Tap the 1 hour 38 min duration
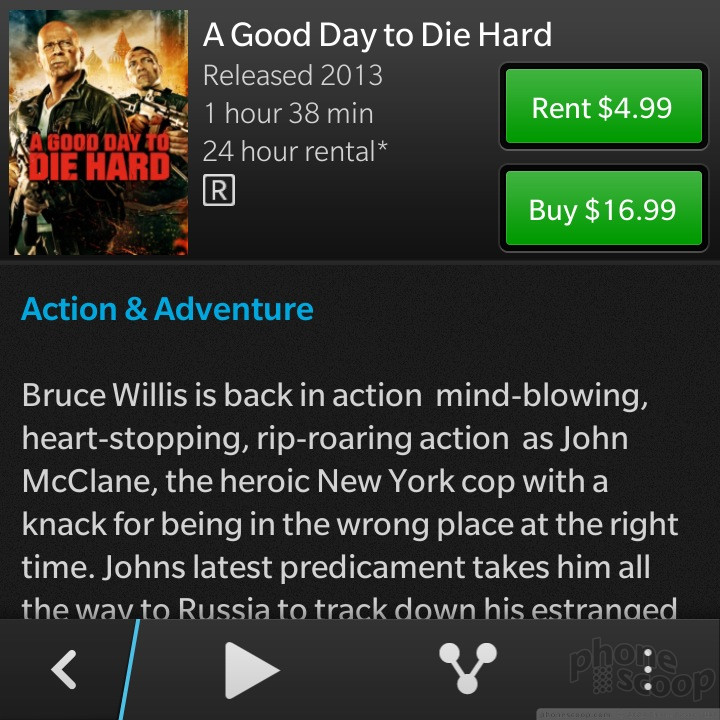The width and height of the screenshot is (720, 720). tap(288, 113)
